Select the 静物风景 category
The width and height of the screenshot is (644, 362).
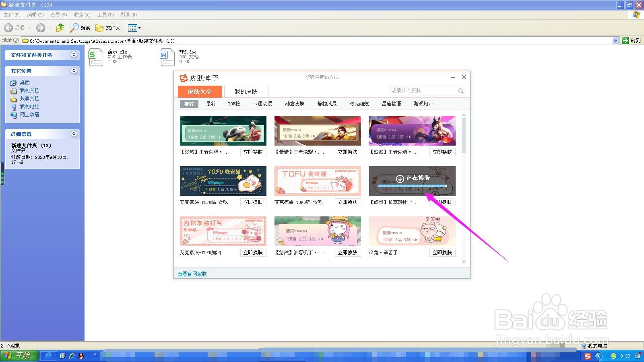(x=327, y=104)
